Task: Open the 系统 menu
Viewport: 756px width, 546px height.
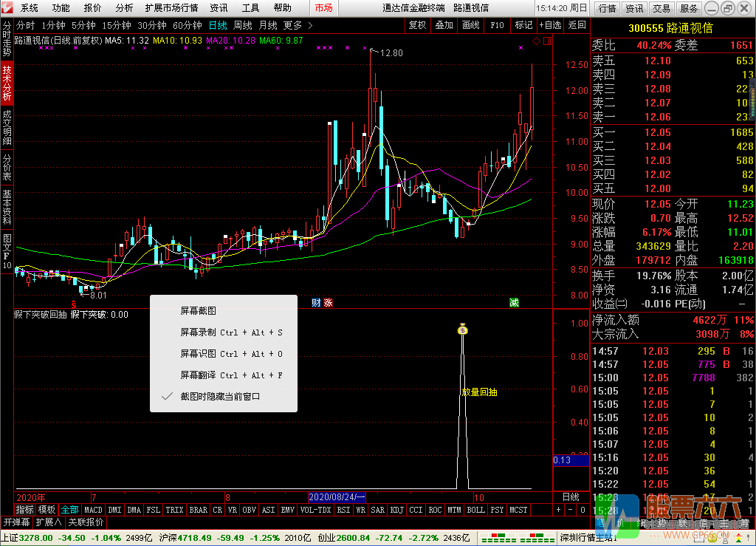Action: point(29,8)
